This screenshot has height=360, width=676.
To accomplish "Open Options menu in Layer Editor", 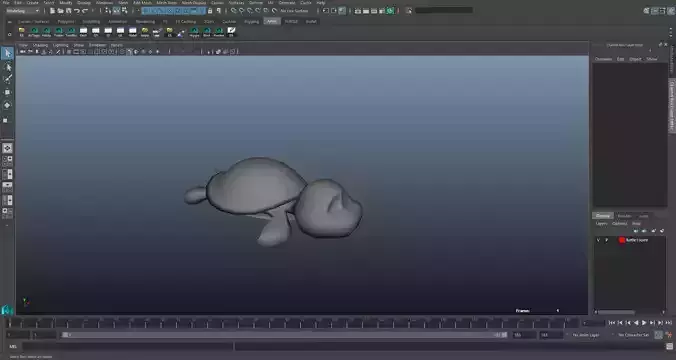I will click(x=620, y=224).
